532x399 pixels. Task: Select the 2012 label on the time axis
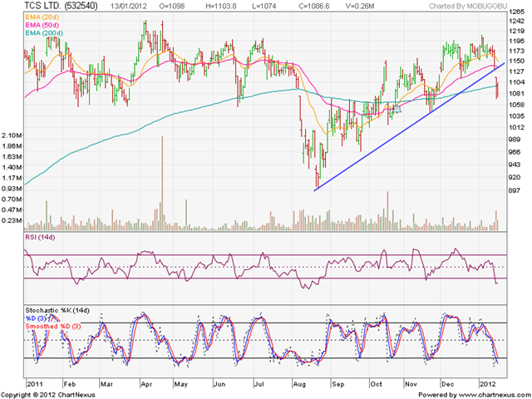(487, 384)
